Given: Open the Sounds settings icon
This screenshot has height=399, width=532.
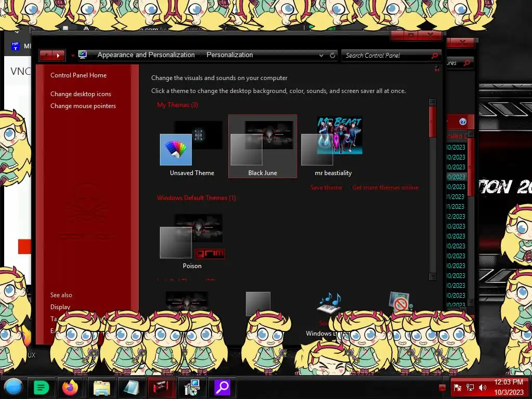Looking at the screenshot, I should pyautogui.click(x=328, y=303).
